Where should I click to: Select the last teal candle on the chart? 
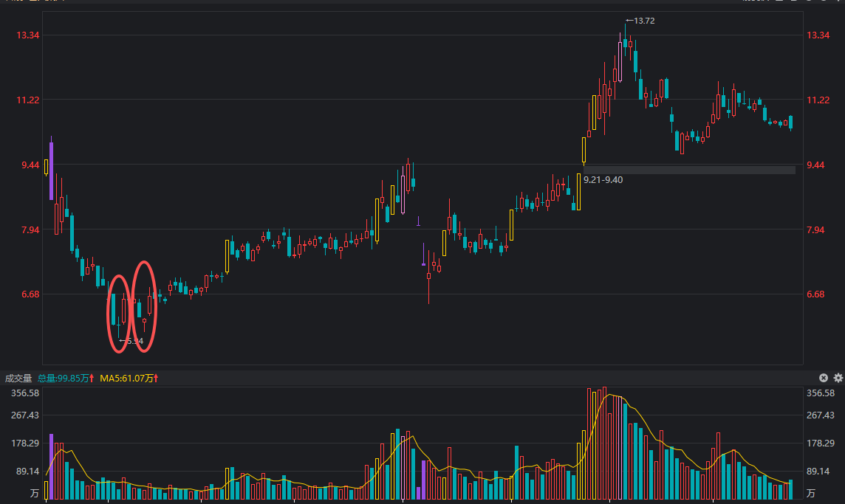tap(790, 122)
